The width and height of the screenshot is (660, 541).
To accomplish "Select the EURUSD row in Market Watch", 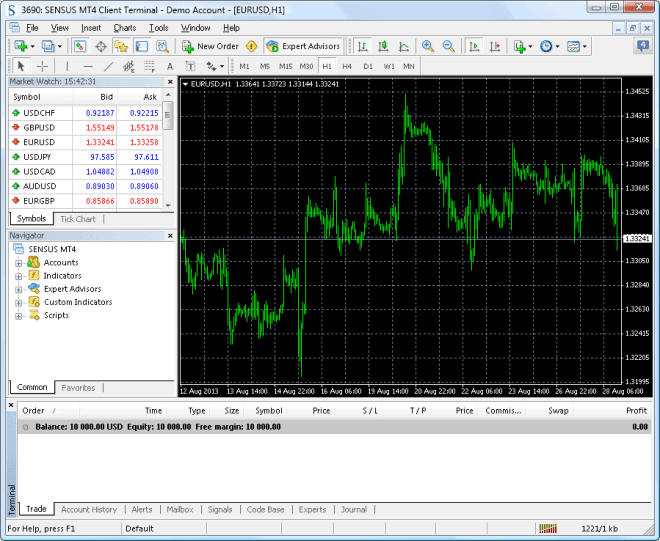I will 85,142.
